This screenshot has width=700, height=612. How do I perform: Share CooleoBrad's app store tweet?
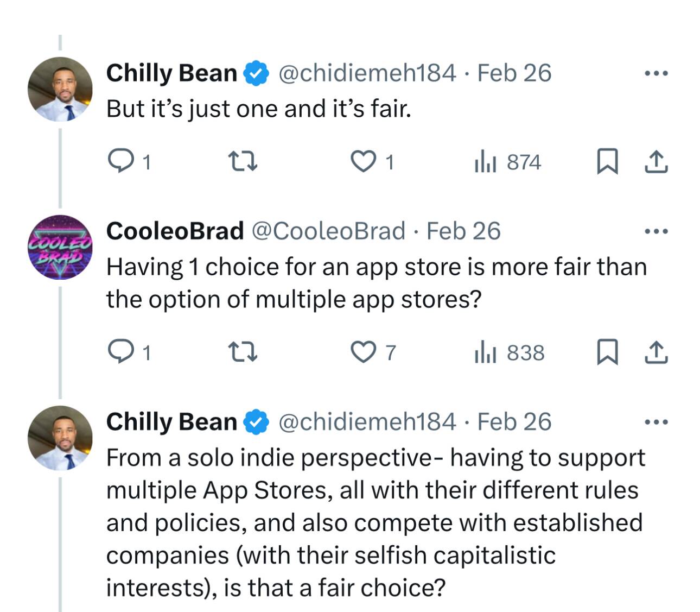pos(656,352)
